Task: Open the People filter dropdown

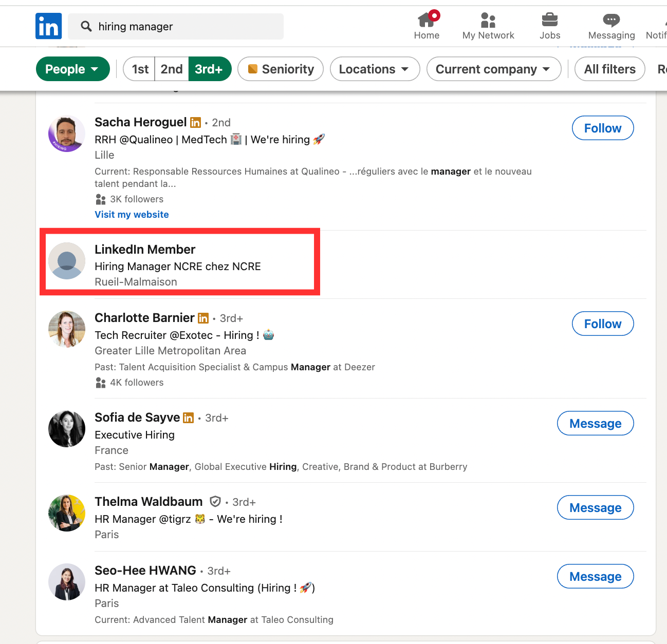Action: pos(73,69)
